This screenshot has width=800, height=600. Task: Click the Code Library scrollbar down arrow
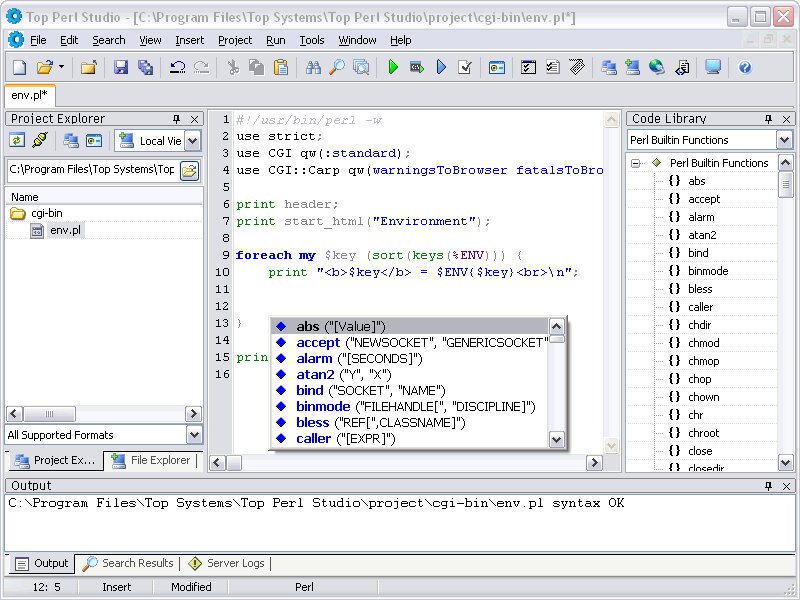pyautogui.click(x=786, y=462)
